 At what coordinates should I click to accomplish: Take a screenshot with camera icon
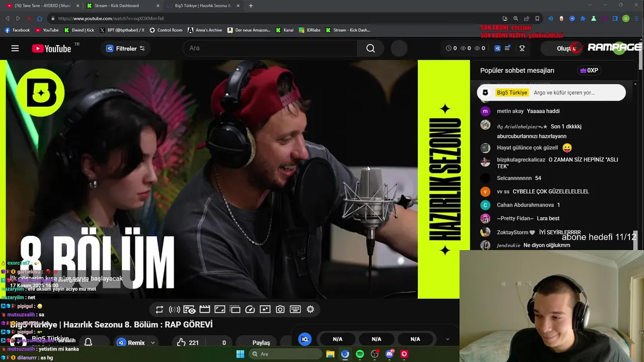(x=280, y=309)
